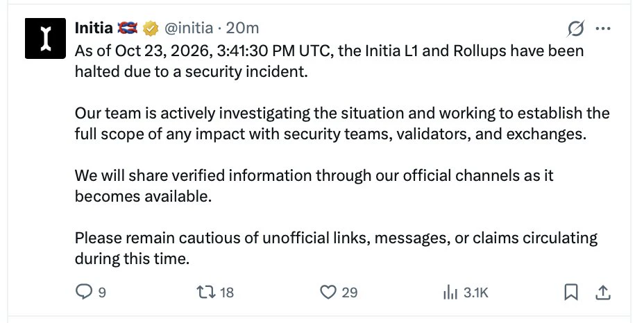
Task: Bookmark the post using the bookmark icon
Action: click(x=571, y=293)
